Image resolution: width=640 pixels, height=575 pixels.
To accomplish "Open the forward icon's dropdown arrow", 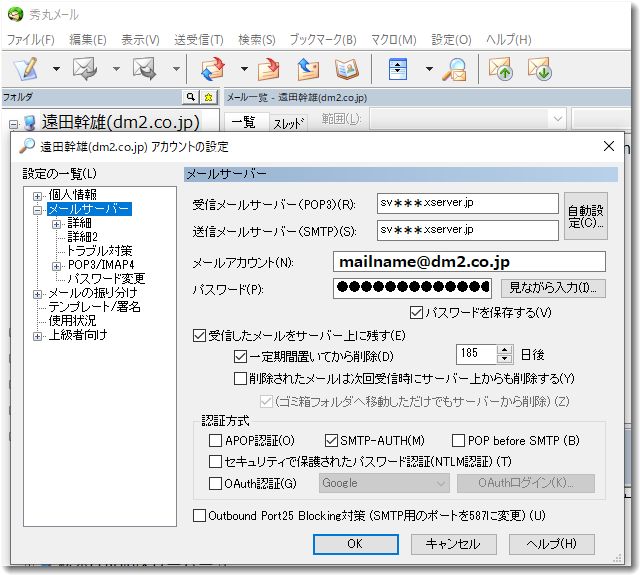I will tap(176, 69).
